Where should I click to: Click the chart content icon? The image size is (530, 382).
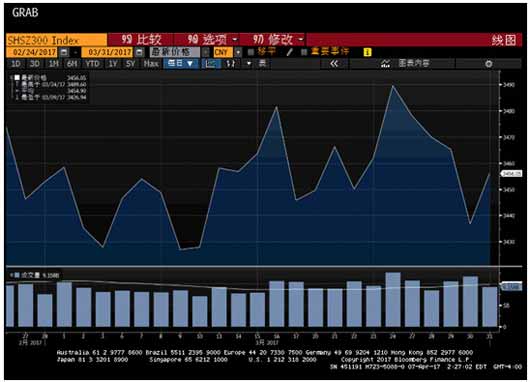[385, 64]
